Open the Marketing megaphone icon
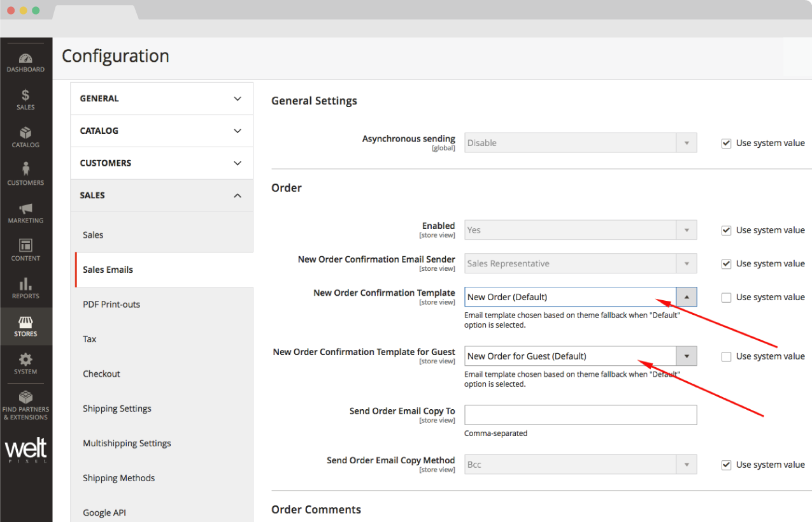Image resolution: width=812 pixels, height=522 pixels. 25,209
